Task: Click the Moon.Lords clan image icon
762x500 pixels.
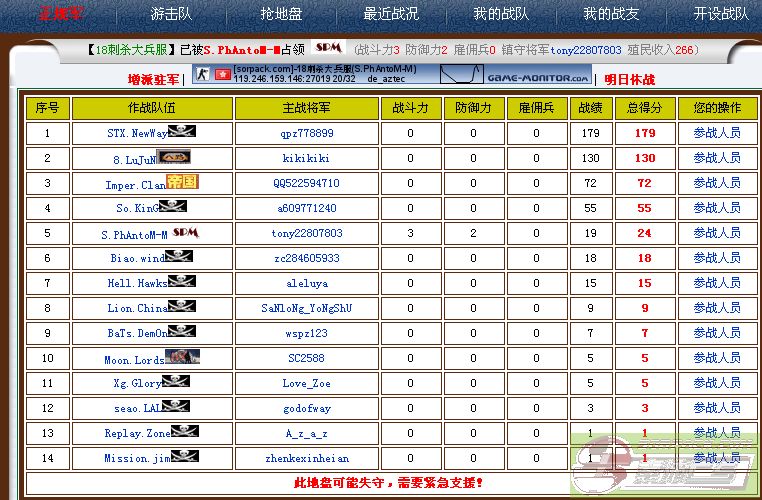Action: click(x=182, y=357)
